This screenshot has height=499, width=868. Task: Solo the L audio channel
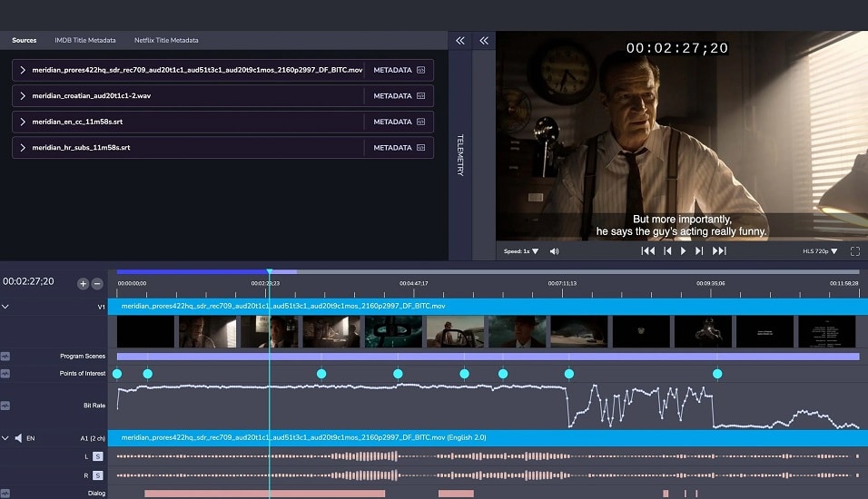pos(97,456)
